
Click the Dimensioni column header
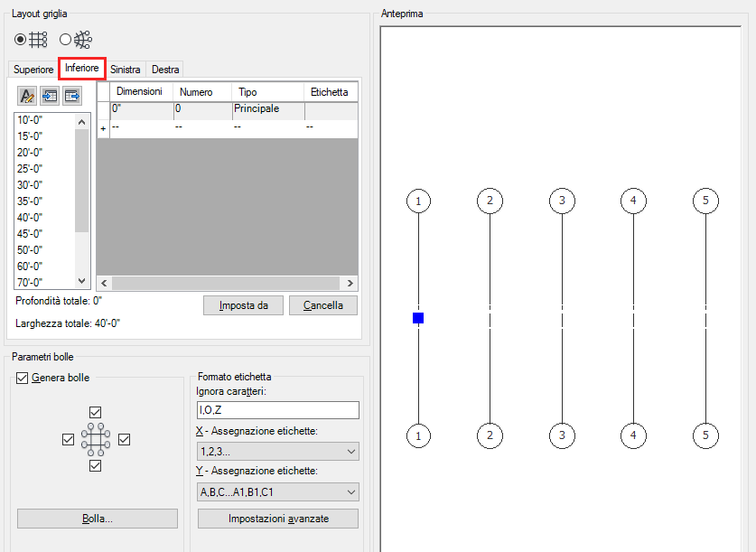141,91
